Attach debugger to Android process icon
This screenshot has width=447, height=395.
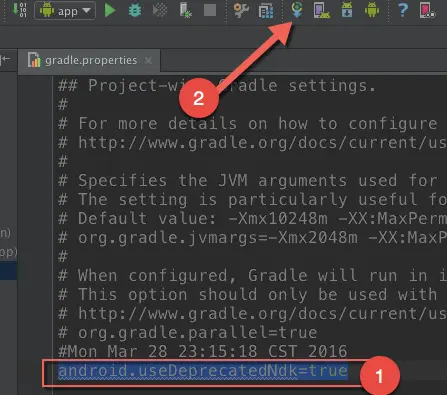click(185, 10)
